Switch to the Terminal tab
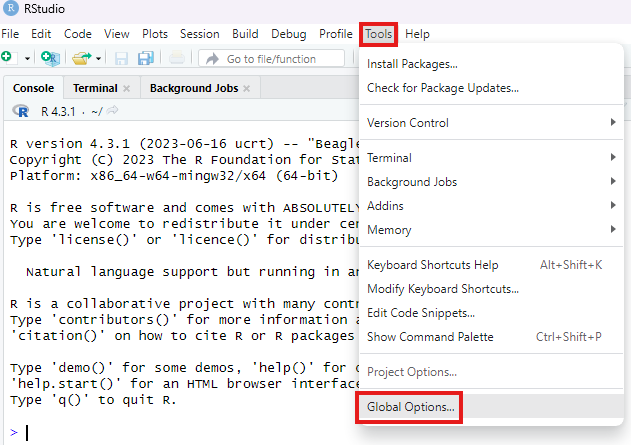This screenshot has width=631, height=445. click(95, 88)
